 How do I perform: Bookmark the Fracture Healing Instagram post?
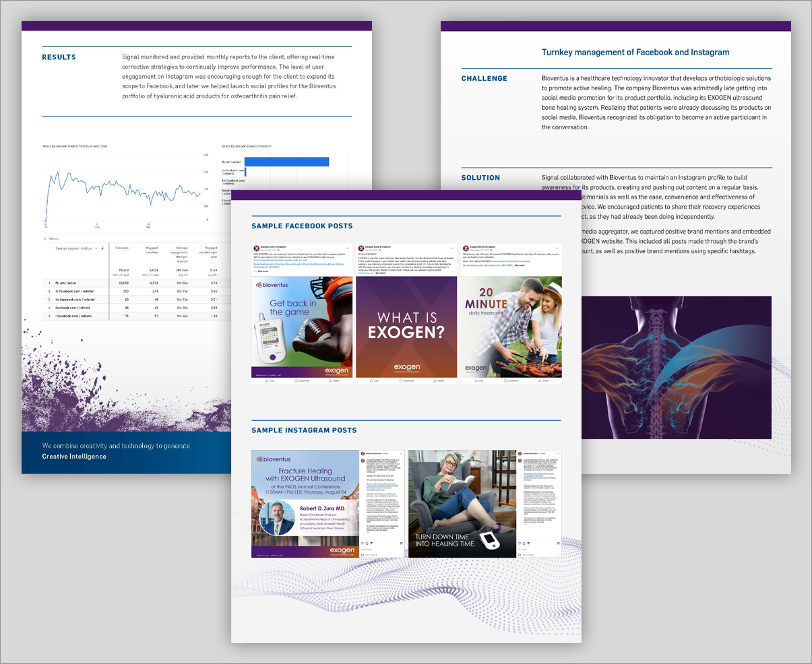pos(401,543)
